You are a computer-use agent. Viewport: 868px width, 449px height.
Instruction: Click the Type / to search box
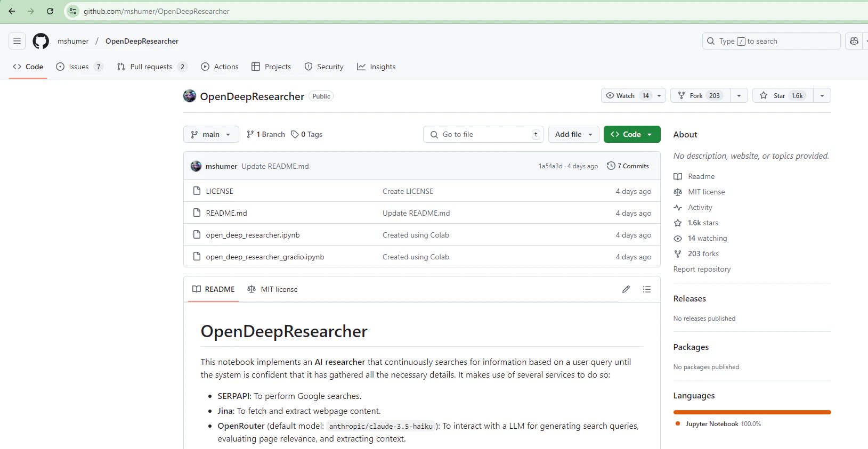point(771,41)
